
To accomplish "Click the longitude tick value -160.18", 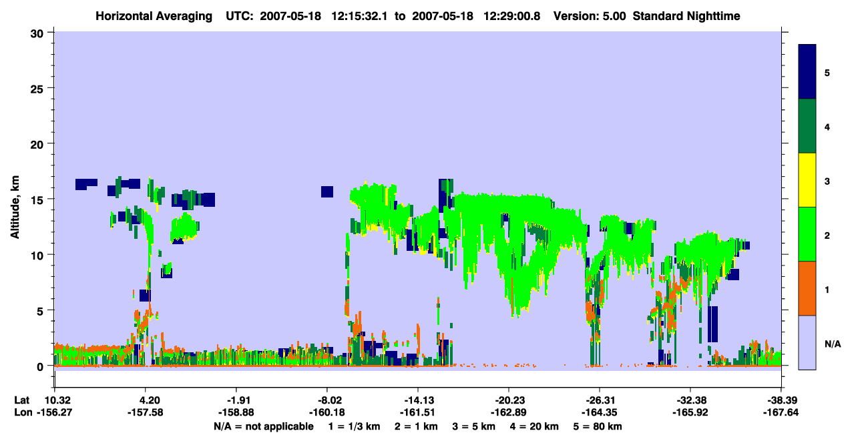I will [327, 412].
